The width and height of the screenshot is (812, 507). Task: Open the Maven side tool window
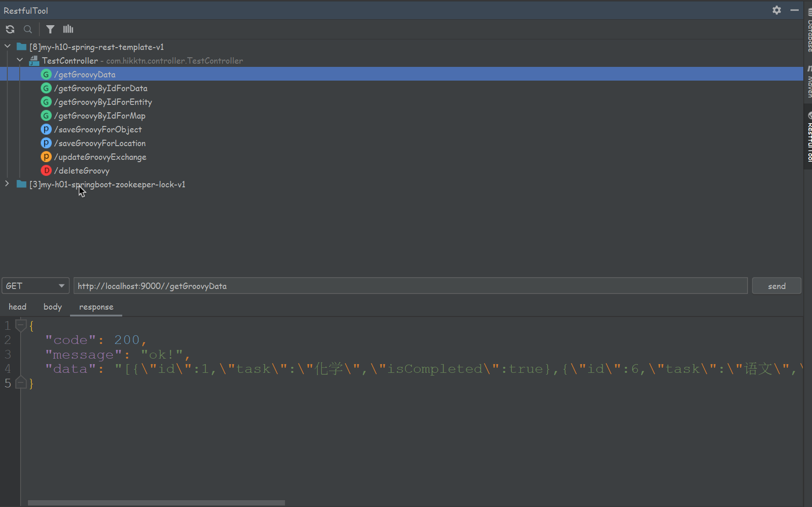(808, 82)
